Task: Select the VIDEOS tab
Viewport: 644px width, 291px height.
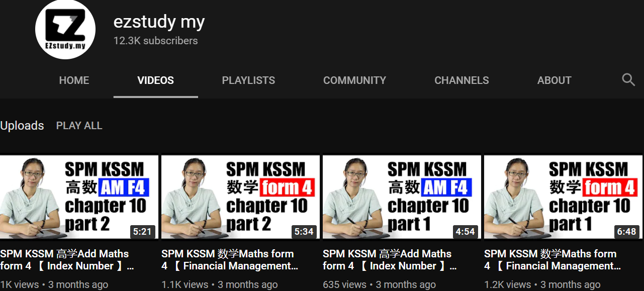Action: 155,80
